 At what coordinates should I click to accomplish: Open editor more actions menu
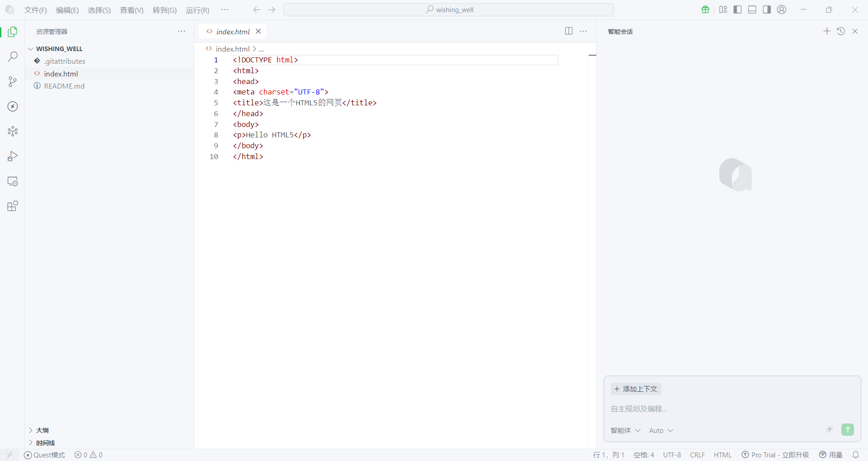click(584, 31)
